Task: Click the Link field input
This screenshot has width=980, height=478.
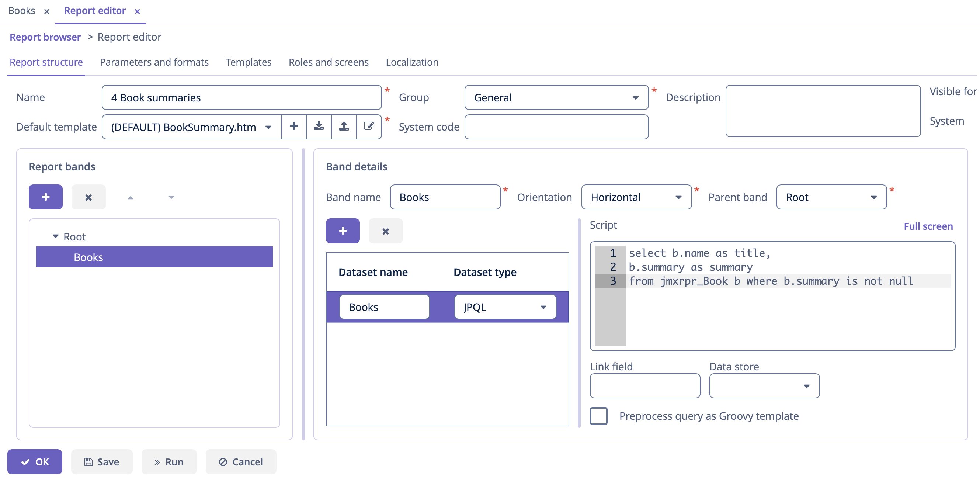Action: click(x=645, y=386)
